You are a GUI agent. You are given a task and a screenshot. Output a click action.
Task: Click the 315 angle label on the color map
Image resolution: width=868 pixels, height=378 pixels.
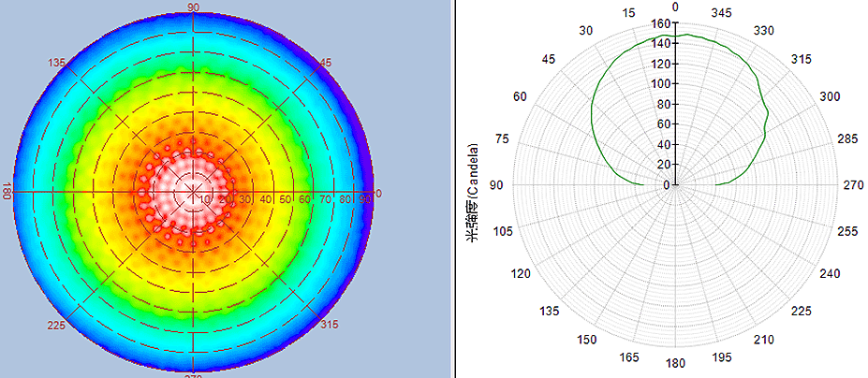(x=329, y=325)
